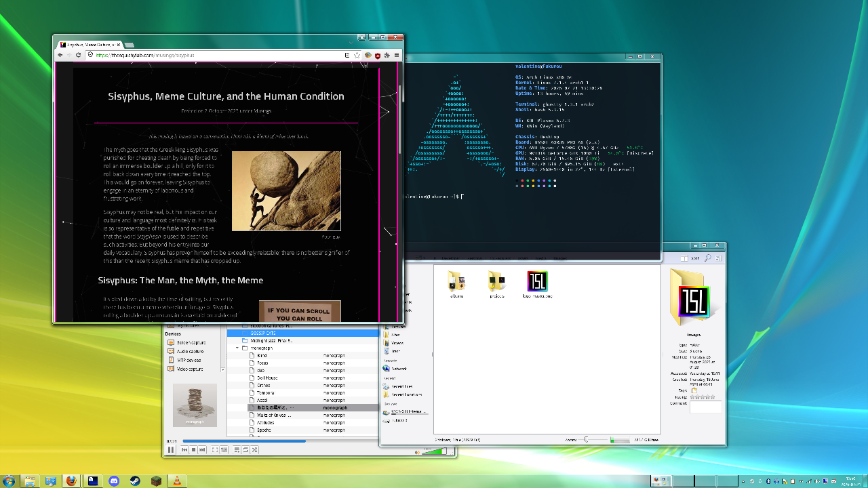868x488 pixels.
Task: Skip to next track in VLC
Action: coord(202,449)
